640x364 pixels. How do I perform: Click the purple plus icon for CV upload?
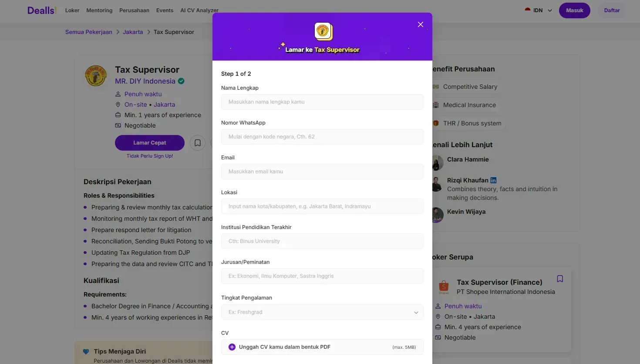click(x=232, y=347)
